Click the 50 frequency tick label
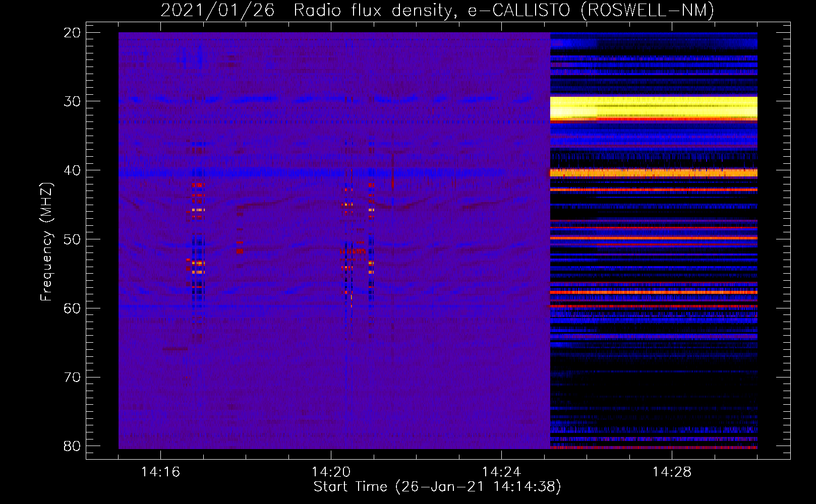Image resolution: width=816 pixels, height=504 pixels. coord(72,239)
